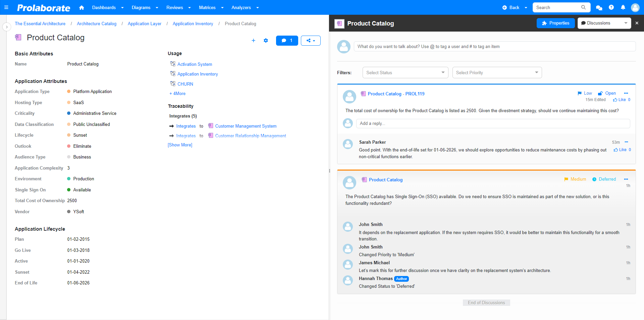Click the Properties button

point(555,23)
